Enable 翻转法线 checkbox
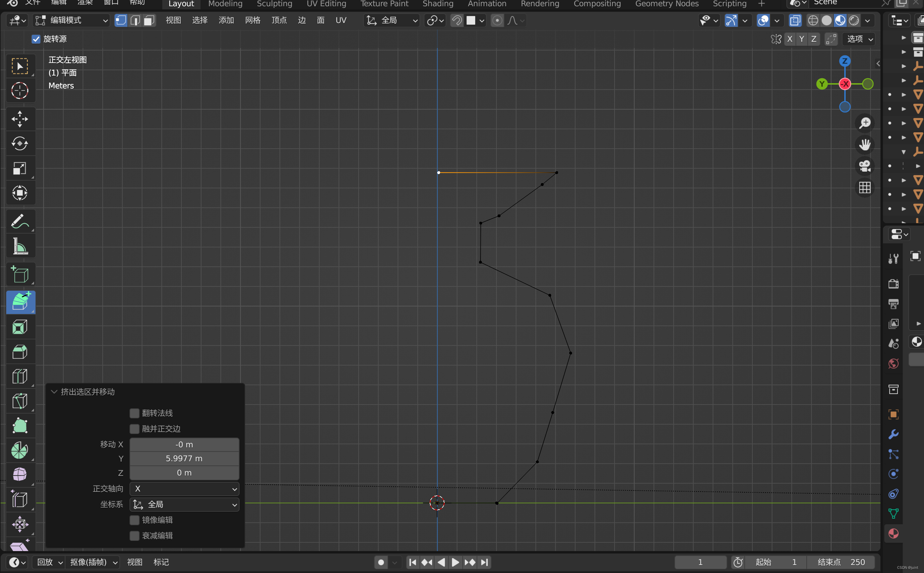This screenshot has width=924, height=573. point(134,413)
